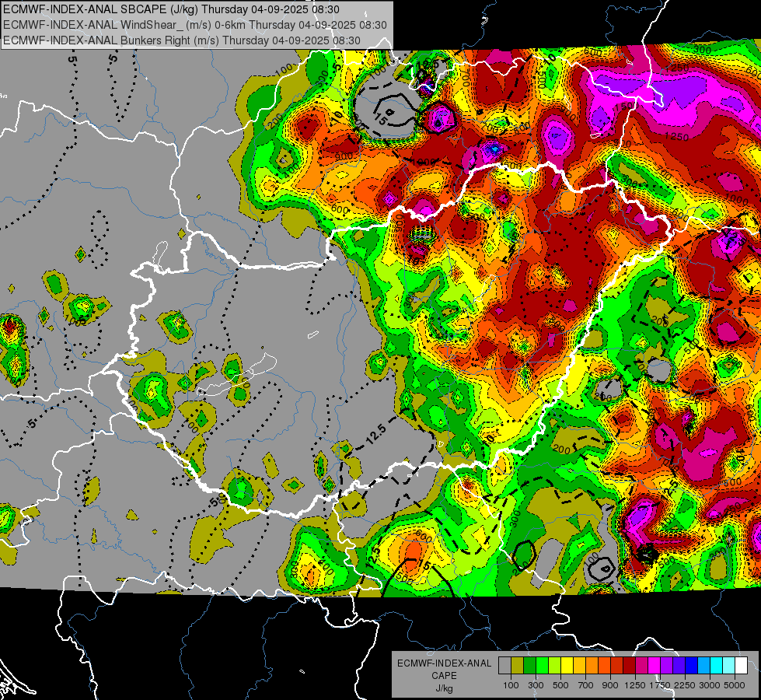Click the Bunkers Right title line
Image resolution: width=761 pixels, height=700 pixels.
coord(182,40)
